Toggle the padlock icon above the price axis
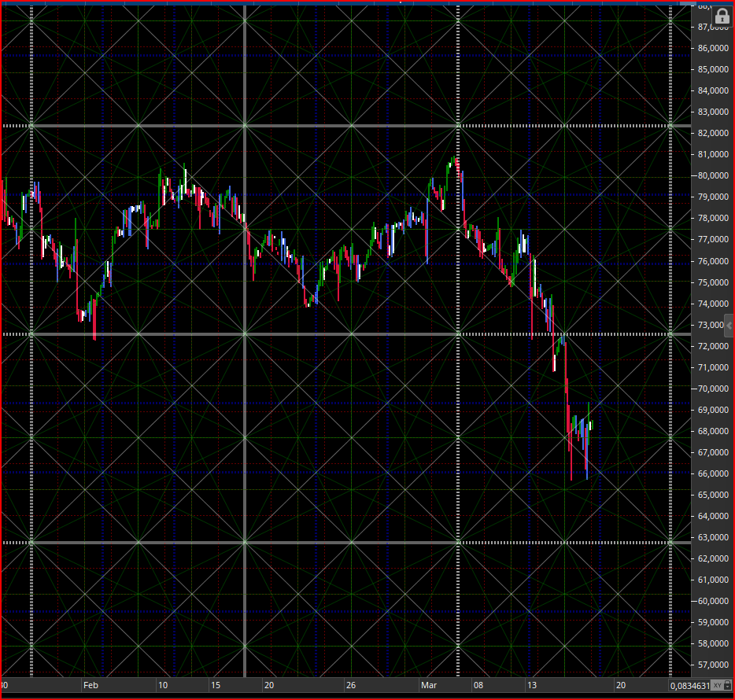This screenshot has height=700, width=735. pyautogui.click(x=722, y=17)
